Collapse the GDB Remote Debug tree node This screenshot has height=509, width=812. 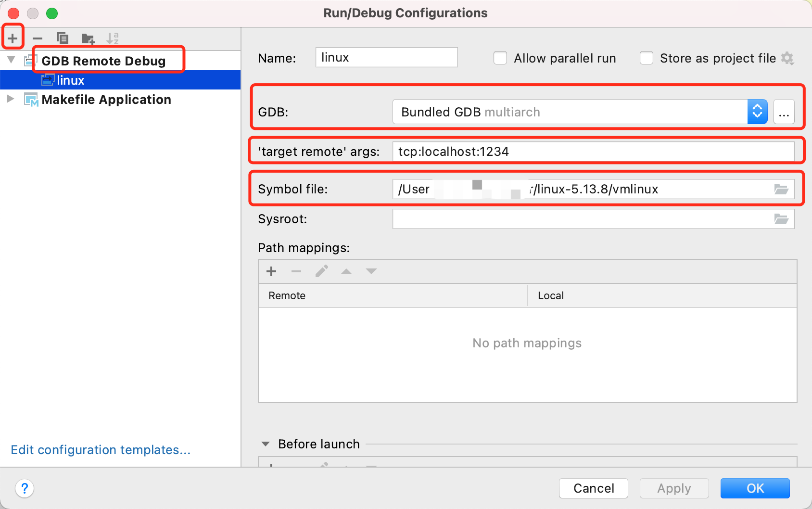pos(11,60)
